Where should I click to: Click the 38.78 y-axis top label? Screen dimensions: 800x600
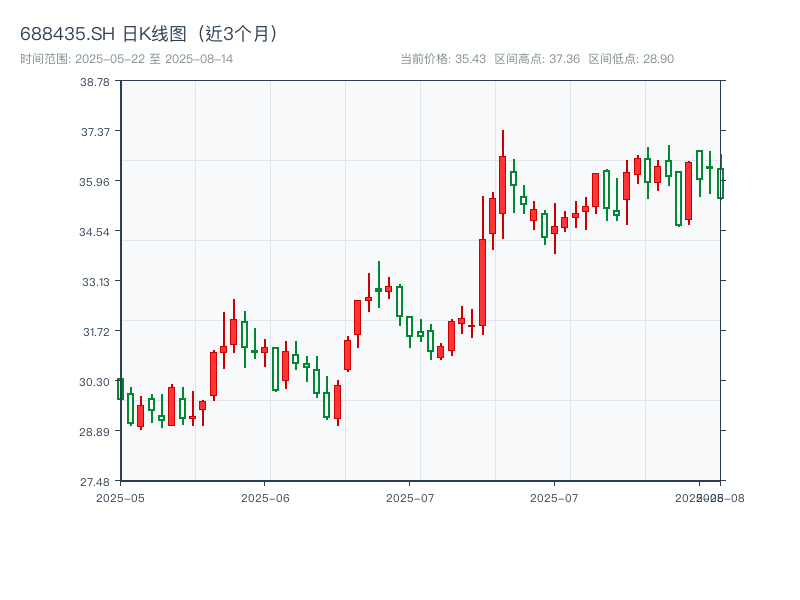pyautogui.click(x=95, y=82)
